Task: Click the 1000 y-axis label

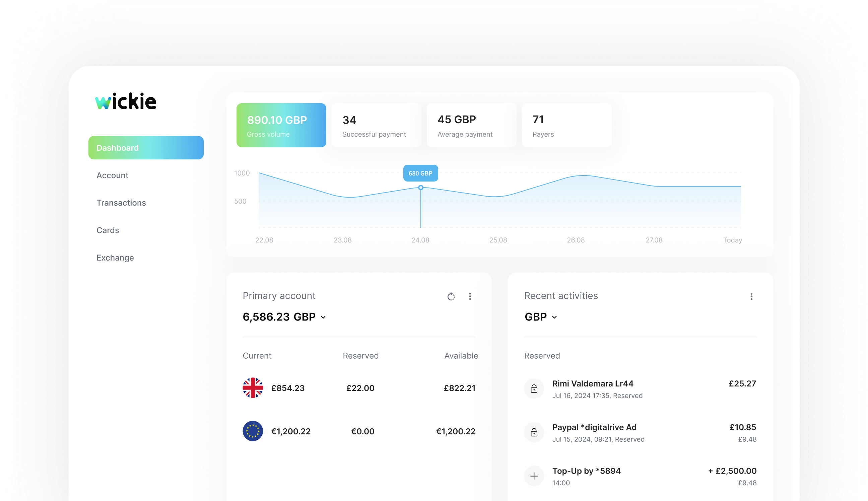Action: pyautogui.click(x=242, y=173)
